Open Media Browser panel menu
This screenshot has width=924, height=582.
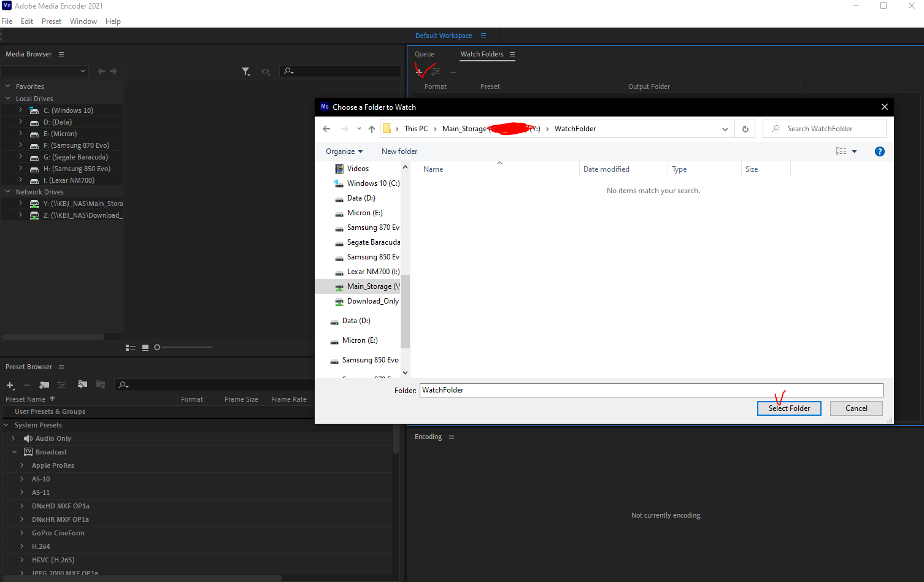61,55
